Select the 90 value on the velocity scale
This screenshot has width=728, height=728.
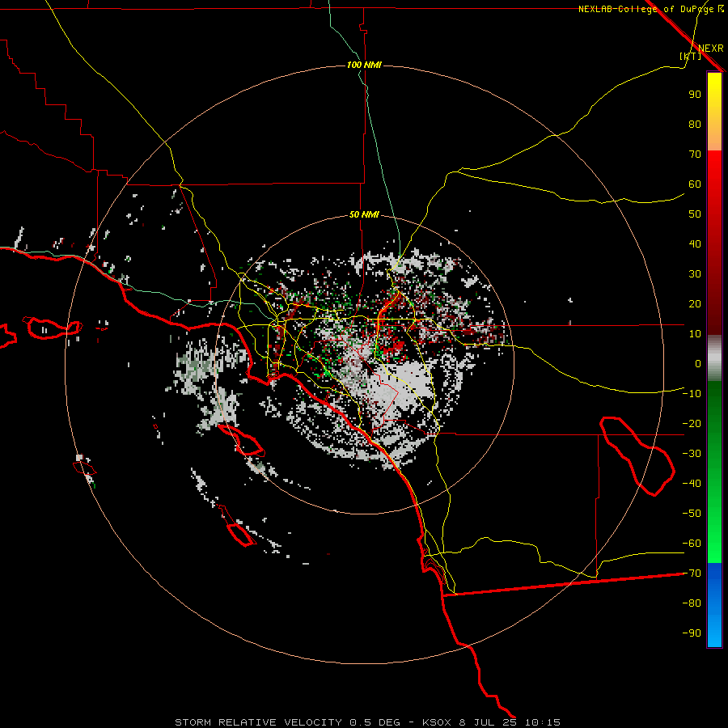(x=695, y=95)
